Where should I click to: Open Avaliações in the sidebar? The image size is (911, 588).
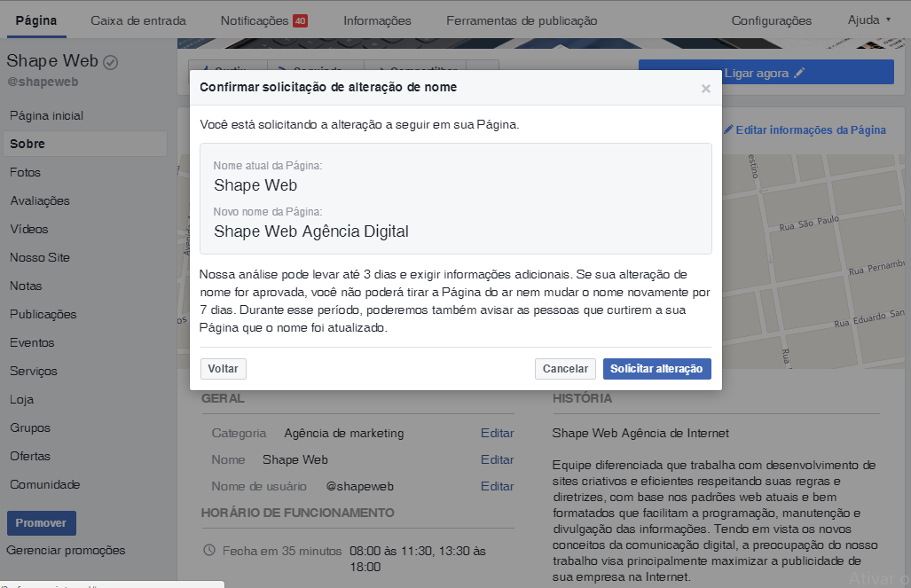click(40, 201)
